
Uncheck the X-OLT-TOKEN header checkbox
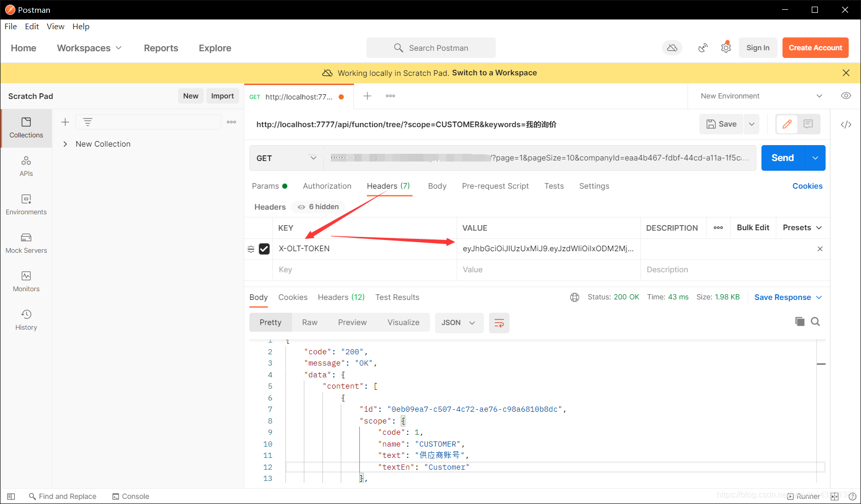pyautogui.click(x=264, y=249)
